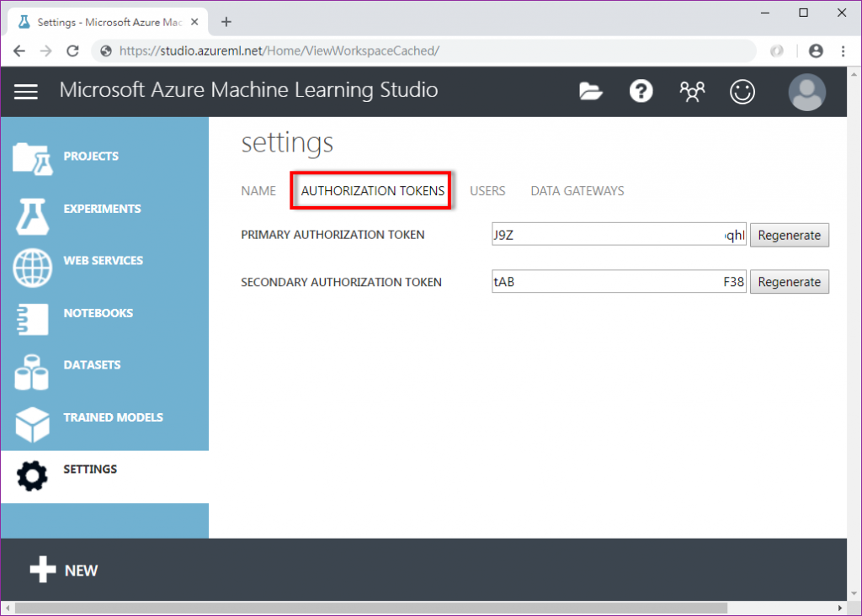
Task: Open the community people icon
Action: click(692, 91)
